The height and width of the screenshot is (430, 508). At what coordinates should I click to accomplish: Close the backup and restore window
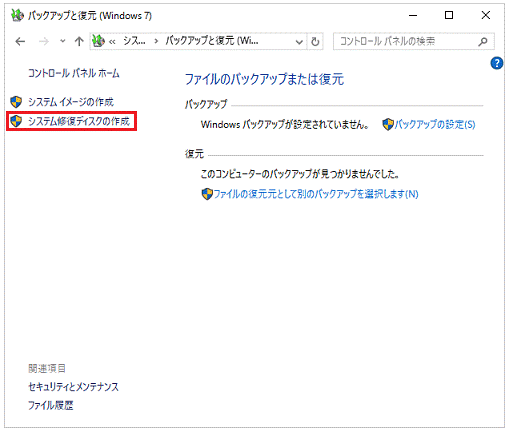(x=486, y=15)
